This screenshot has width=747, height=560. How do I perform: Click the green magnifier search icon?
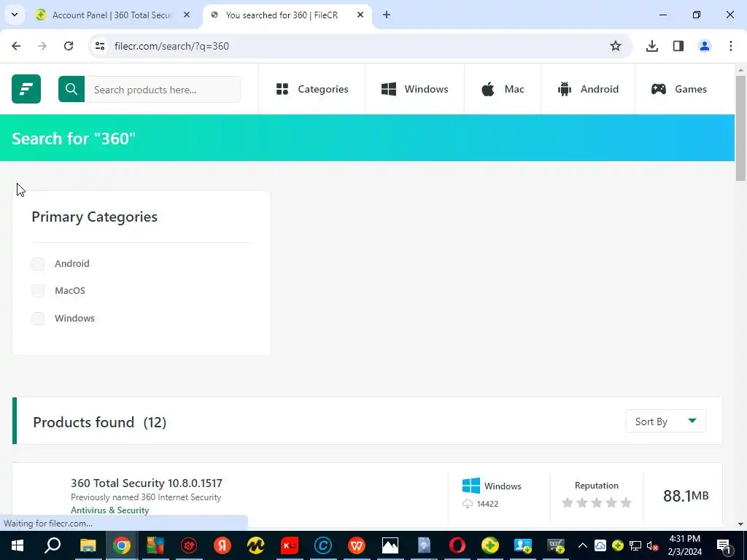tap(71, 89)
